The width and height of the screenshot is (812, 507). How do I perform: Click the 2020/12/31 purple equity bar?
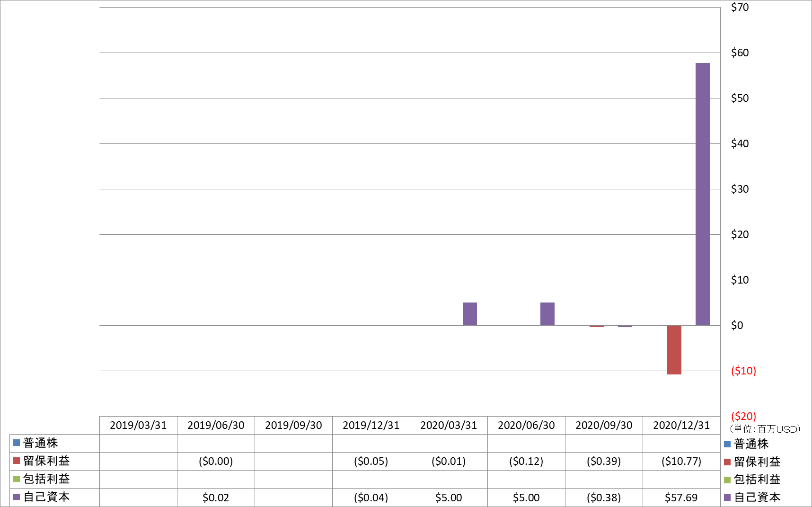[x=702, y=194]
